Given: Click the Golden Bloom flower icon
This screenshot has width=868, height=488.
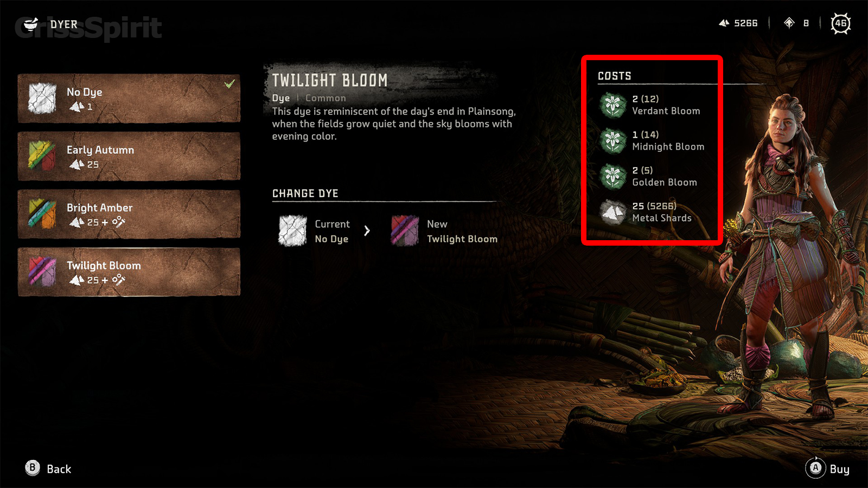Looking at the screenshot, I should click(x=613, y=176).
